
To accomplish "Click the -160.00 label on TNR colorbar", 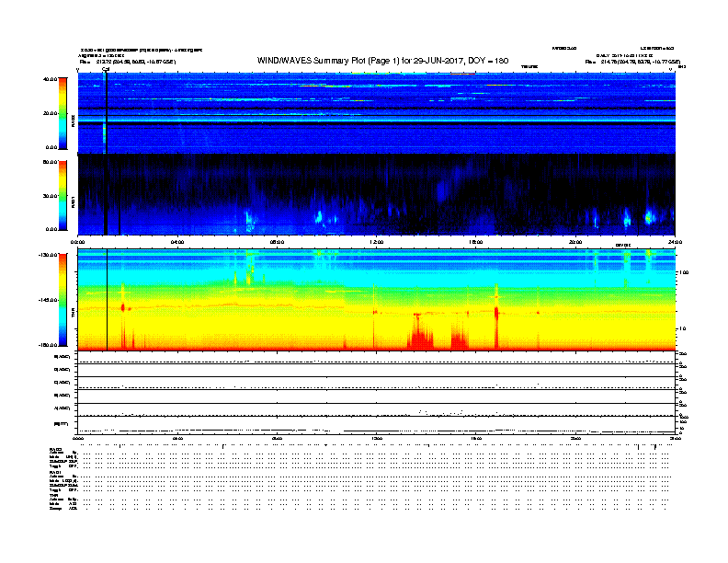I will [x=48, y=345].
